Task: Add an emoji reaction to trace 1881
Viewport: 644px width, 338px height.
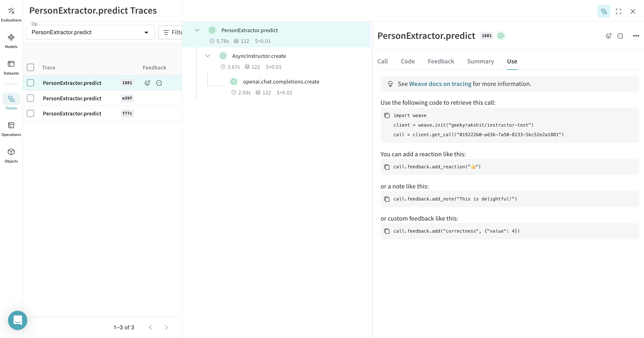Action: click(147, 83)
